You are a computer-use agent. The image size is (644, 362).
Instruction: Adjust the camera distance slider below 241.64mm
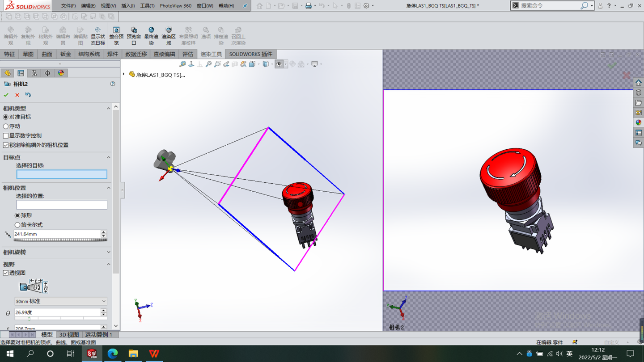[60, 240]
